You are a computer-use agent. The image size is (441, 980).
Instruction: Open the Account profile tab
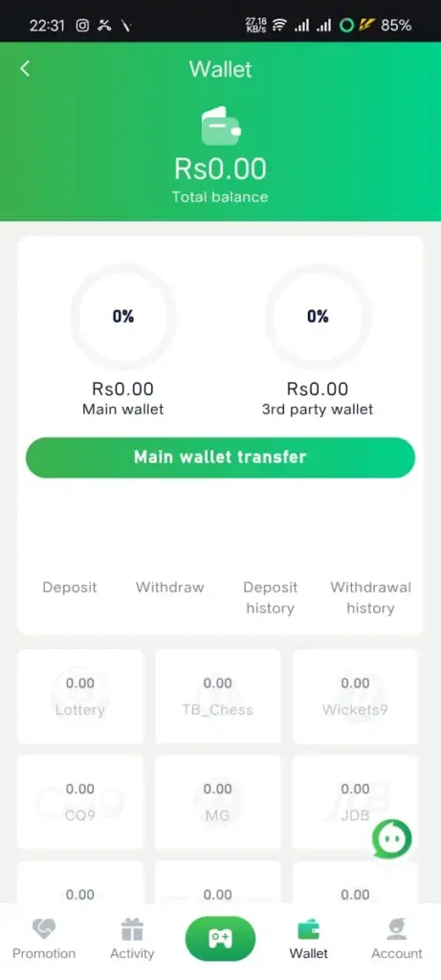(x=397, y=940)
